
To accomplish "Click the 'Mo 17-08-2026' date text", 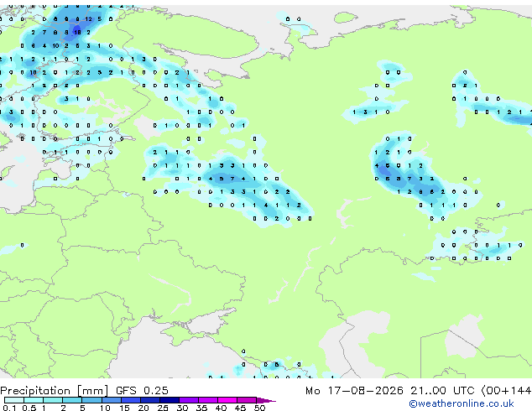I will tap(354, 391).
